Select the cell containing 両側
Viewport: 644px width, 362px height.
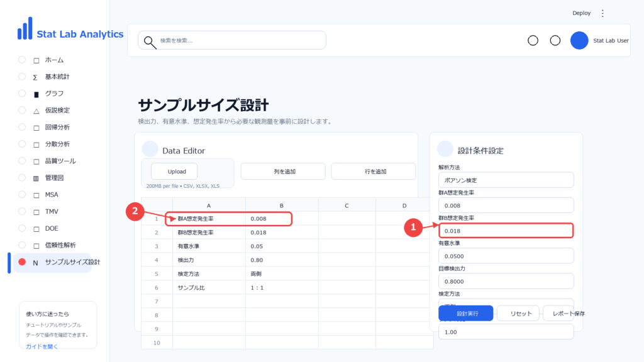(282, 274)
